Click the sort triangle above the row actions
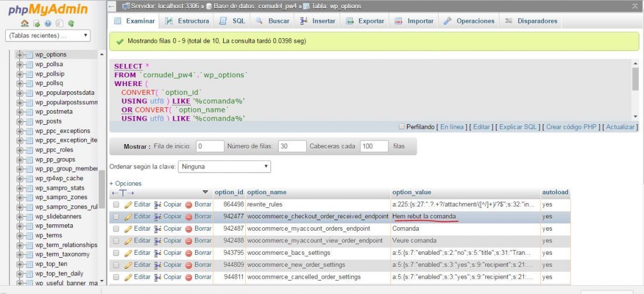The width and height of the screenshot is (644, 294). tap(205, 192)
